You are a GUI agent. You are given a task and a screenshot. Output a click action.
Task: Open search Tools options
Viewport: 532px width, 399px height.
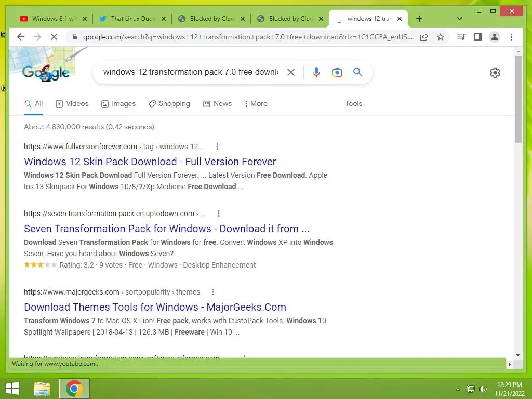[353, 103]
